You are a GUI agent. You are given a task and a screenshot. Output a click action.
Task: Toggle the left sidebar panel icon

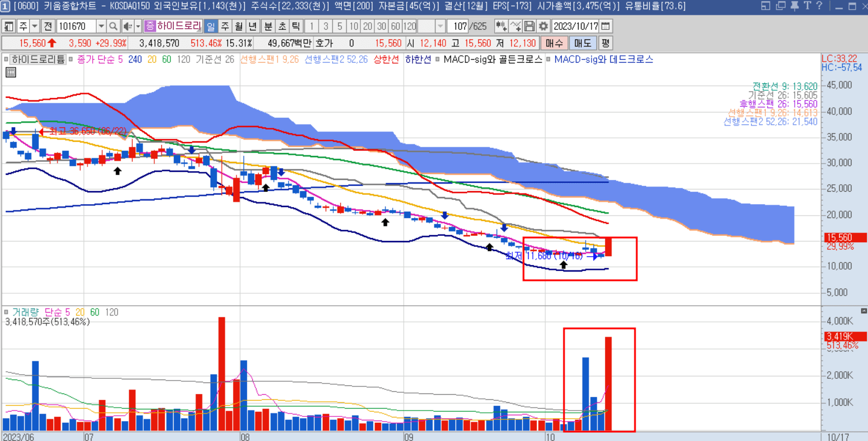point(9,26)
